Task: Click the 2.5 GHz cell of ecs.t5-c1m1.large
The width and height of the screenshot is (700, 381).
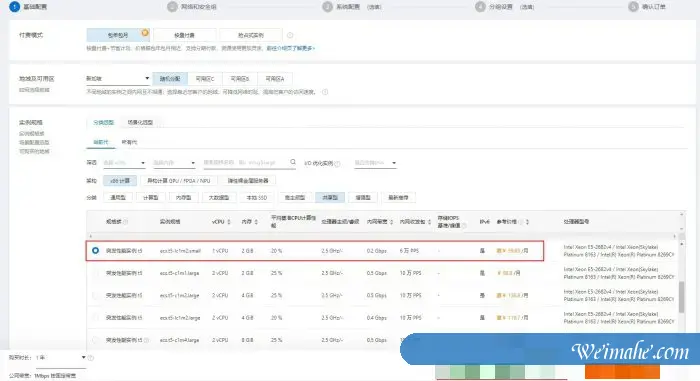Action: click(x=332, y=273)
